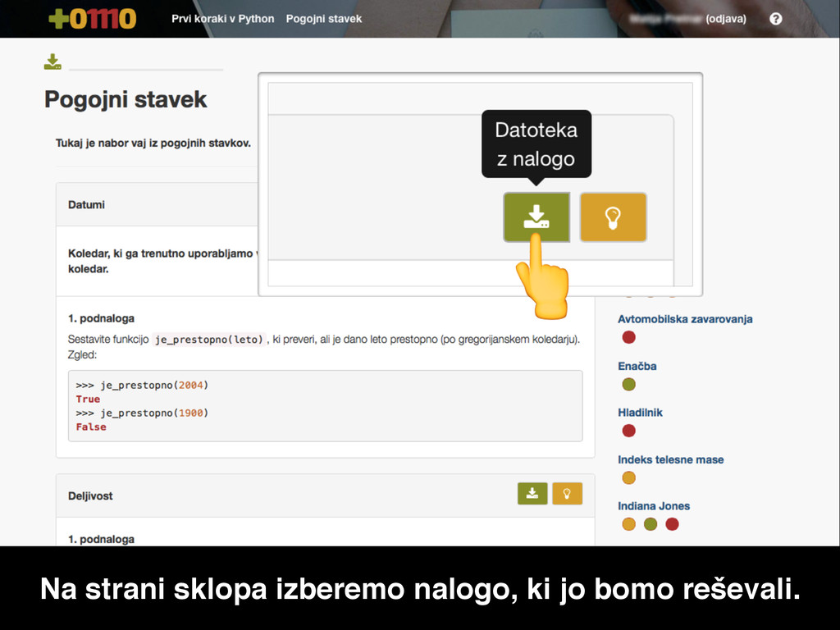This screenshot has height=630, width=840.
Task: Click the Deljivost task header title
Action: point(90,496)
